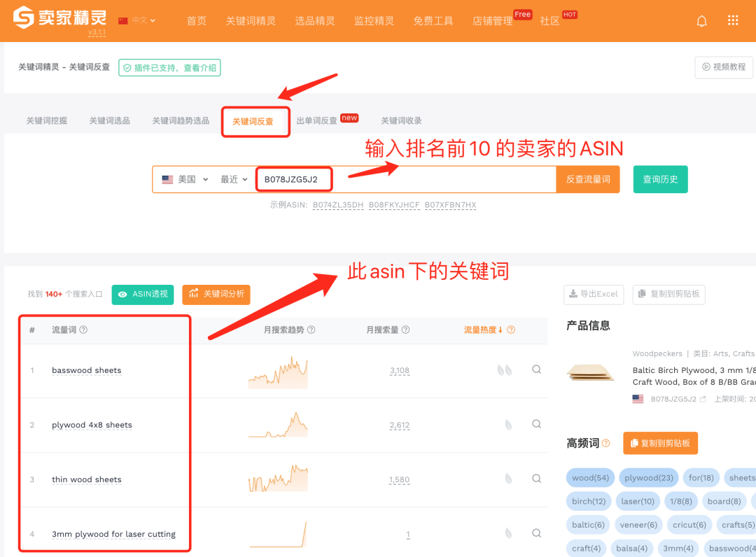Switch to 出单词反查 tab
This screenshot has width=756, height=557.
[x=317, y=120]
